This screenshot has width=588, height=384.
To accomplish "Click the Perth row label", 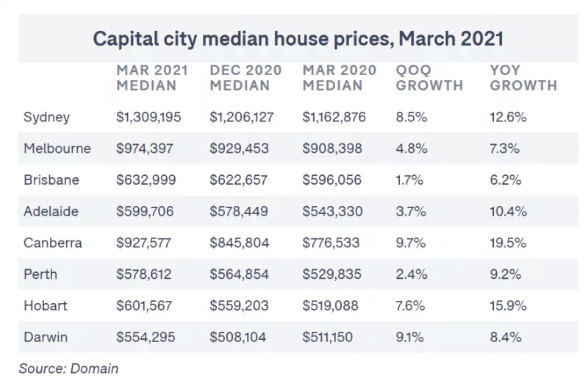I will (x=40, y=274).
